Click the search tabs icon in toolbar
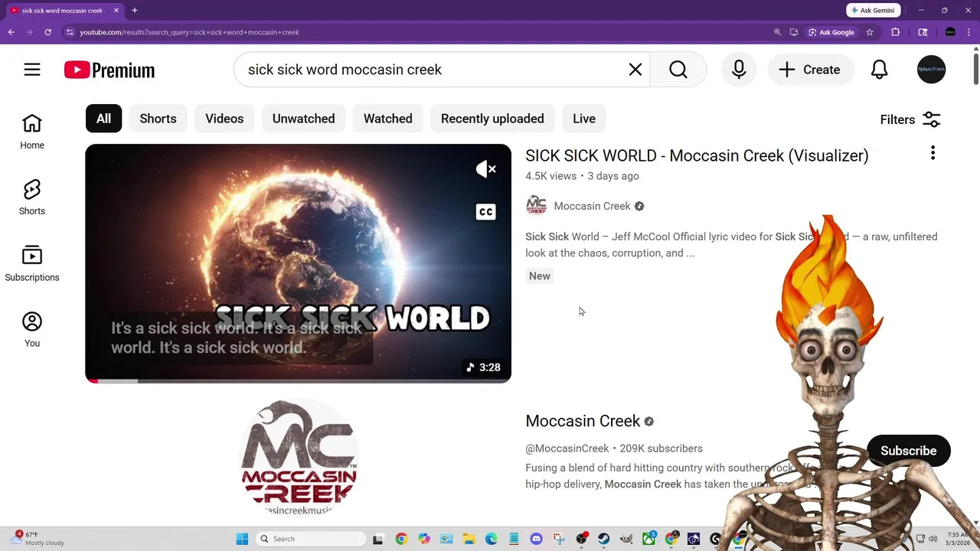The height and width of the screenshot is (551, 980). point(923,32)
